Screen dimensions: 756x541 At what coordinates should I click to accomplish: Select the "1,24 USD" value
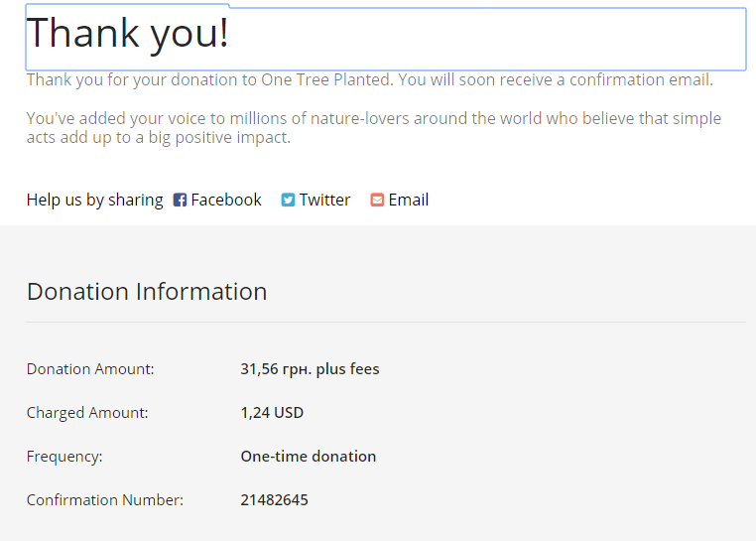click(x=272, y=413)
